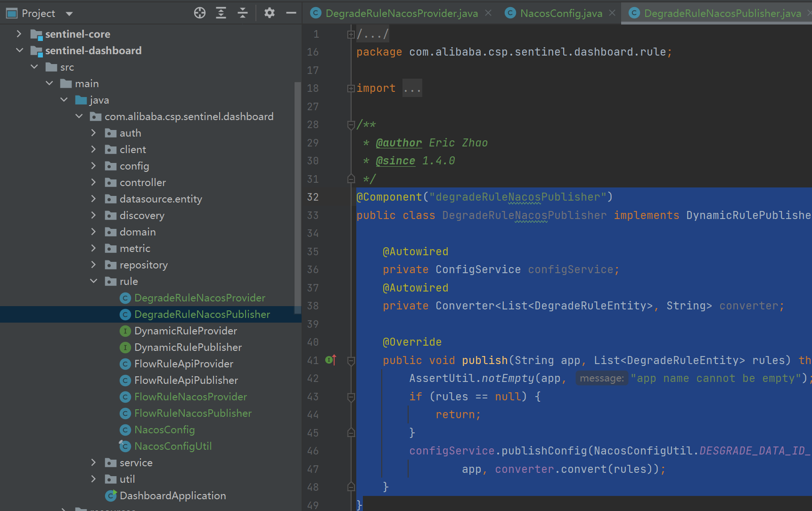Expand the discovery package
The width and height of the screenshot is (812, 511).
[x=93, y=215]
